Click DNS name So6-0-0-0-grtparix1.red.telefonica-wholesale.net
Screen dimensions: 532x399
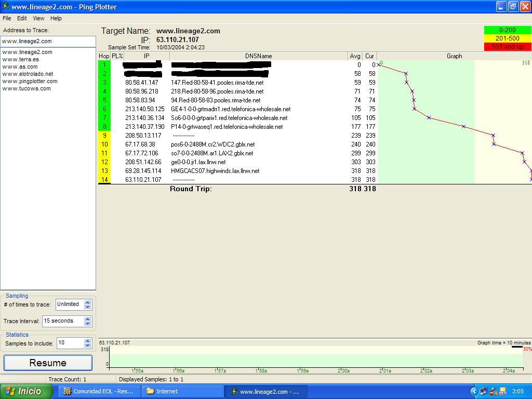[229, 118]
